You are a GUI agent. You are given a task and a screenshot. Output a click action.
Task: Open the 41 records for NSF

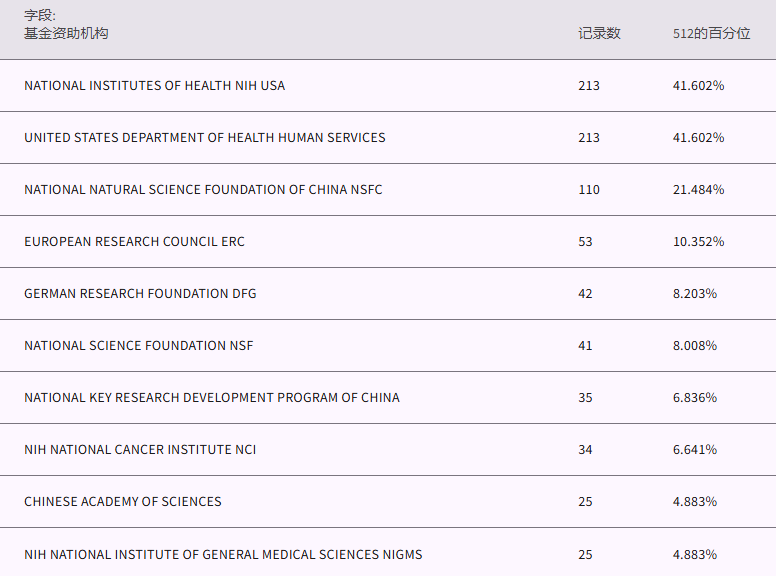pyautogui.click(x=585, y=346)
